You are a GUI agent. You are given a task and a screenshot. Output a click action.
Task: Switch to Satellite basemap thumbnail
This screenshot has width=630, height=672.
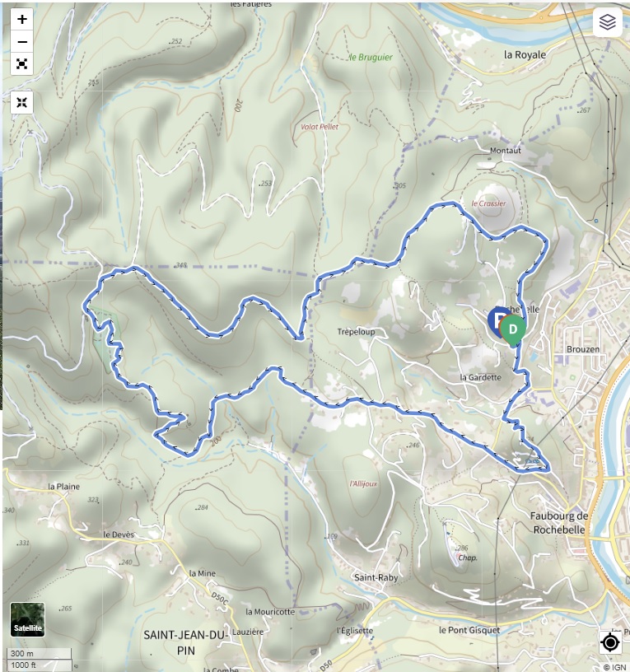[28, 620]
